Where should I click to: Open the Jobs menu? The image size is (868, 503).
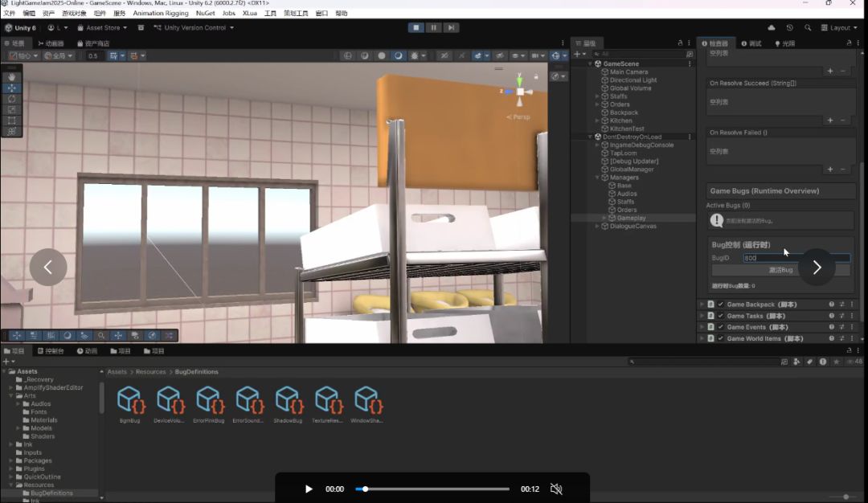228,14
